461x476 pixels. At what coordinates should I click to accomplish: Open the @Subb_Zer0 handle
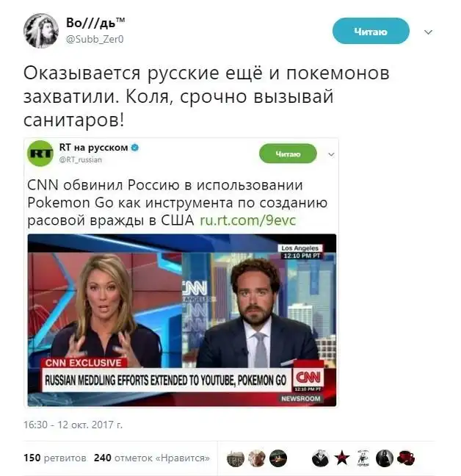point(95,40)
